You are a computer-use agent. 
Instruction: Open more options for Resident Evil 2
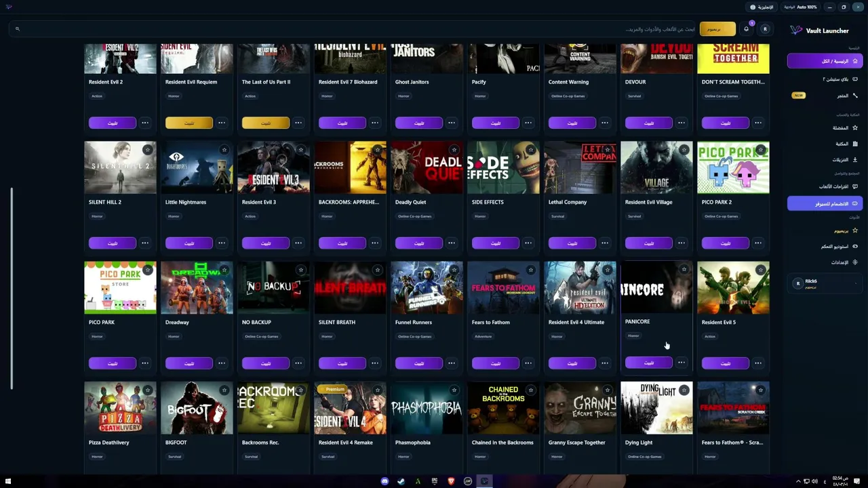point(145,123)
